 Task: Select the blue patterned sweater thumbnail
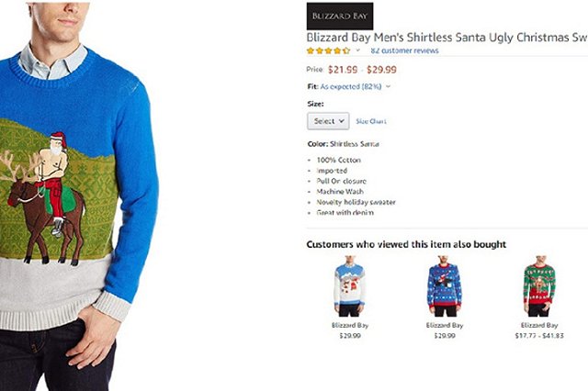(445, 286)
